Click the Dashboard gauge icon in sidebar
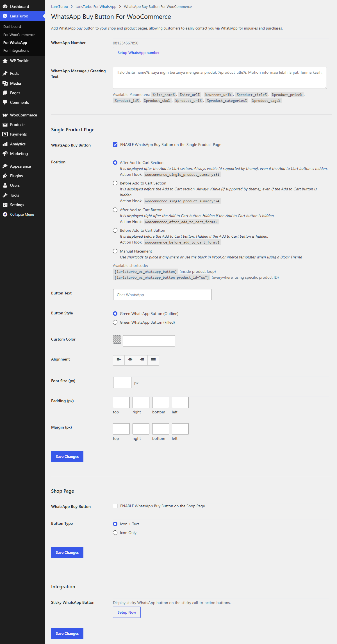 pyautogui.click(x=5, y=6)
